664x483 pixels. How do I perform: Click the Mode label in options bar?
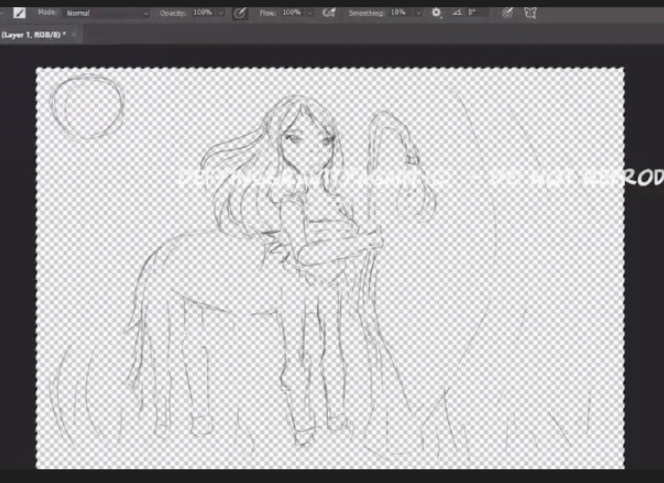click(x=47, y=13)
